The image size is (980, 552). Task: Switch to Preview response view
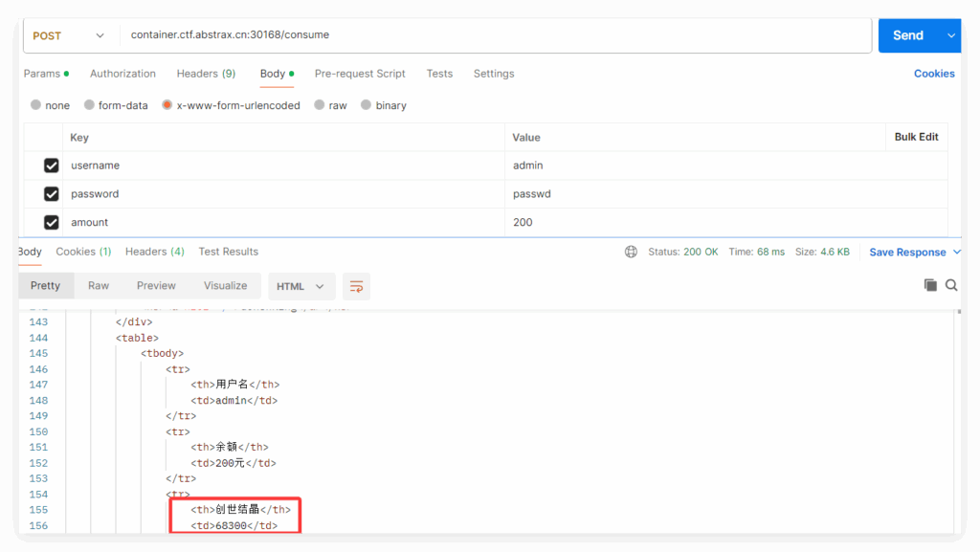pos(156,286)
